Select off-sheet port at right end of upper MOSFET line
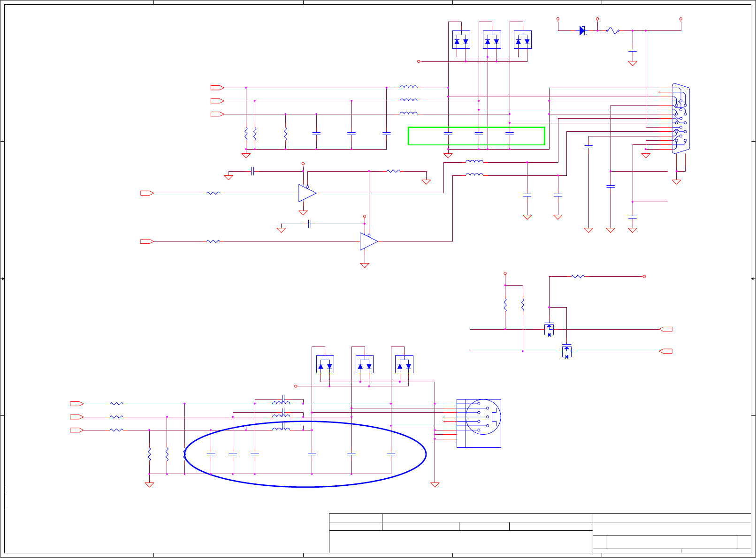756x558 pixels. [x=666, y=329]
